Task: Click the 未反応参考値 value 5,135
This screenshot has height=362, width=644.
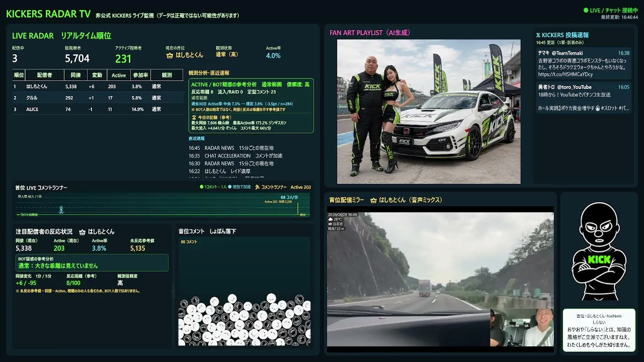Action: coord(138,248)
